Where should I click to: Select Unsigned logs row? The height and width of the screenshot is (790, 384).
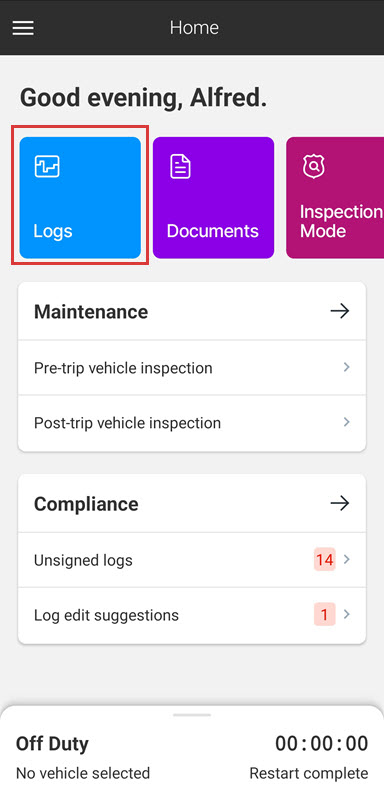tap(192, 560)
